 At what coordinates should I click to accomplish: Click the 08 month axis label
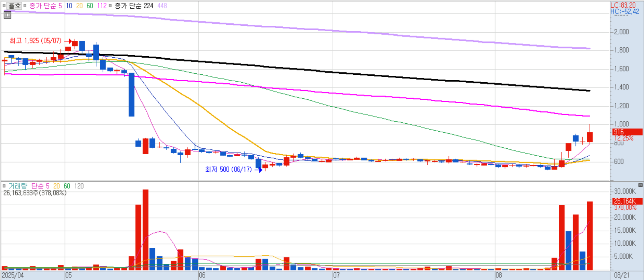click(x=499, y=275)
